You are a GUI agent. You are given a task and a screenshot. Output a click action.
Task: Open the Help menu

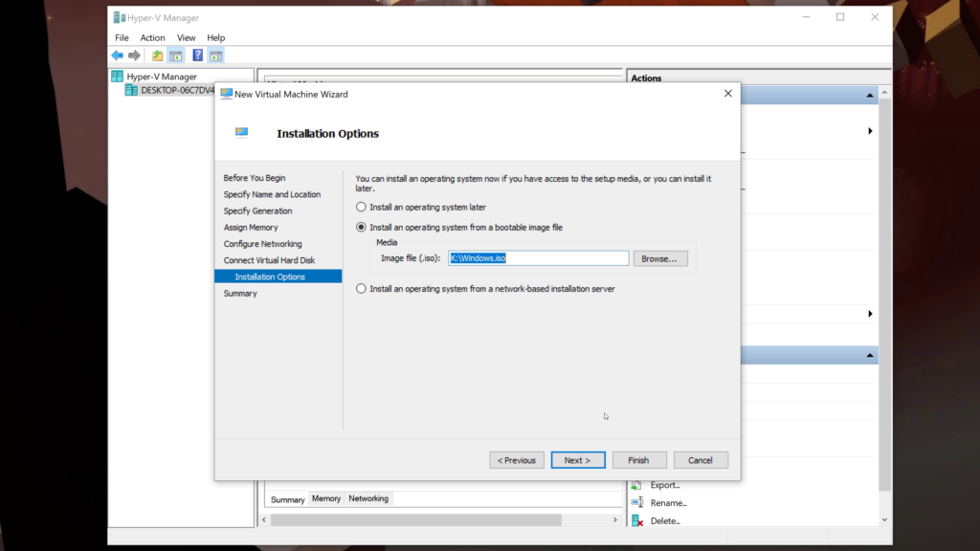pyautogui.click(x=215, y=37)
